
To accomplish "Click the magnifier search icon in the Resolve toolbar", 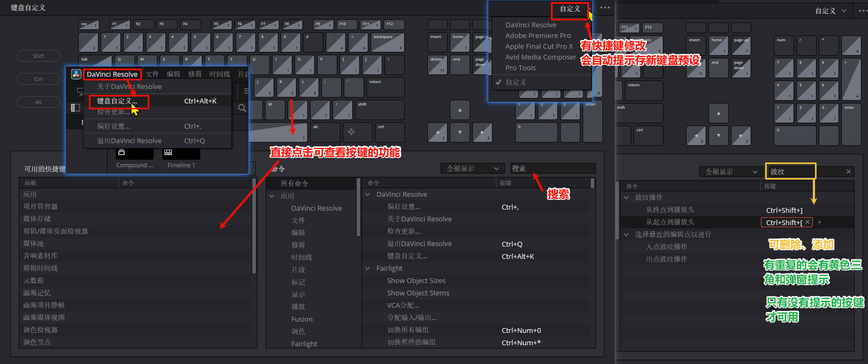I will click(242, 108).
